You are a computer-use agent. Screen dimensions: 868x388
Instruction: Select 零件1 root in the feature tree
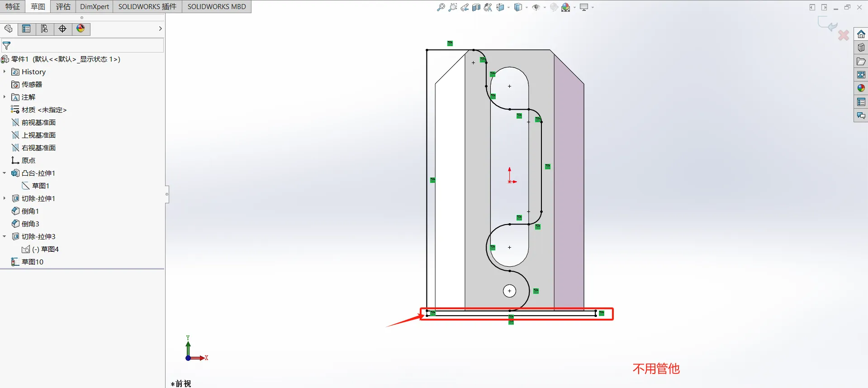pyautogui.click(x=61, y=59)
